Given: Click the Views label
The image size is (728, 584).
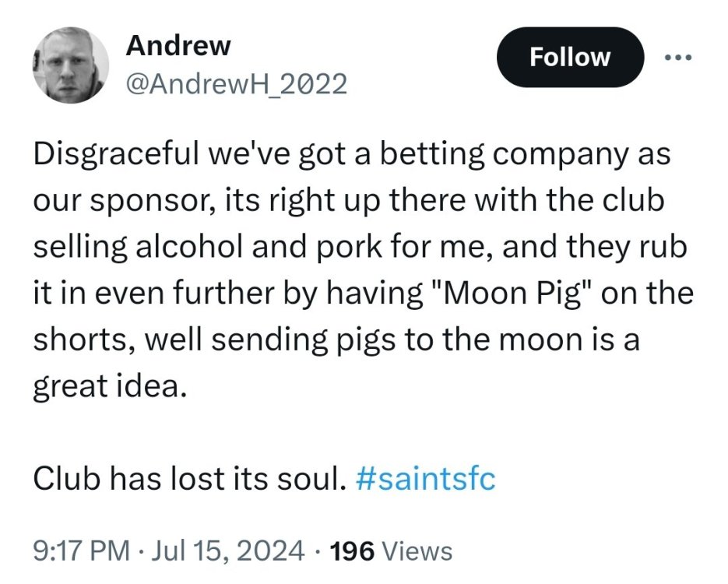Looking at the screenshot, I should click(x=418, y=551).
